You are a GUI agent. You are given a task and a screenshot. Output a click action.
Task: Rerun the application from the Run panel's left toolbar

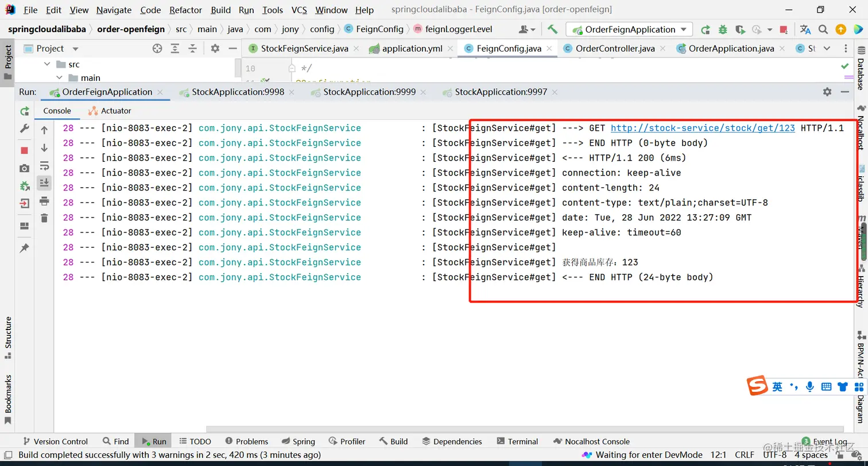(24, 111)
